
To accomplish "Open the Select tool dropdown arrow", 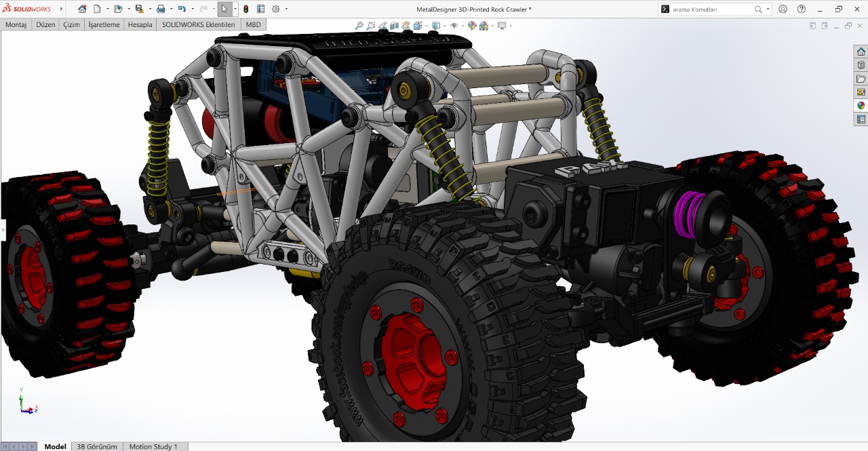I will click(235, 9).
